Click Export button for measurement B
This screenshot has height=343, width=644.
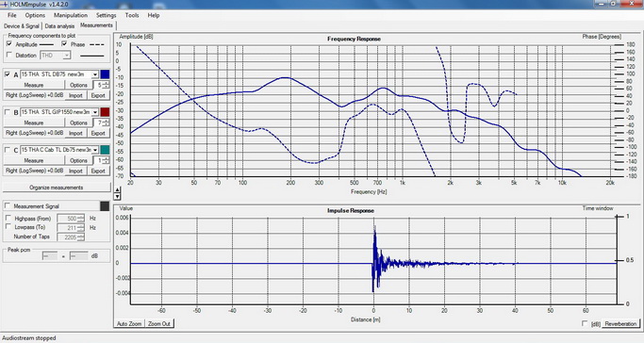point(98,133)
